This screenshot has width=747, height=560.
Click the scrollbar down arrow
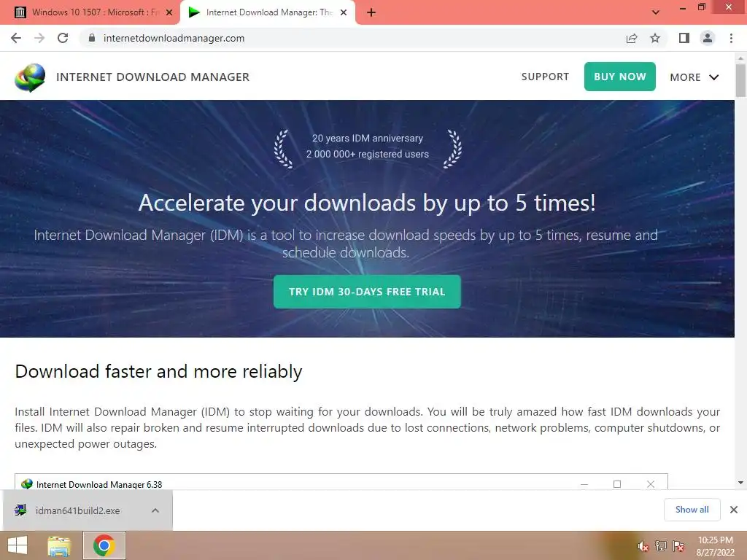pos(740,483)
